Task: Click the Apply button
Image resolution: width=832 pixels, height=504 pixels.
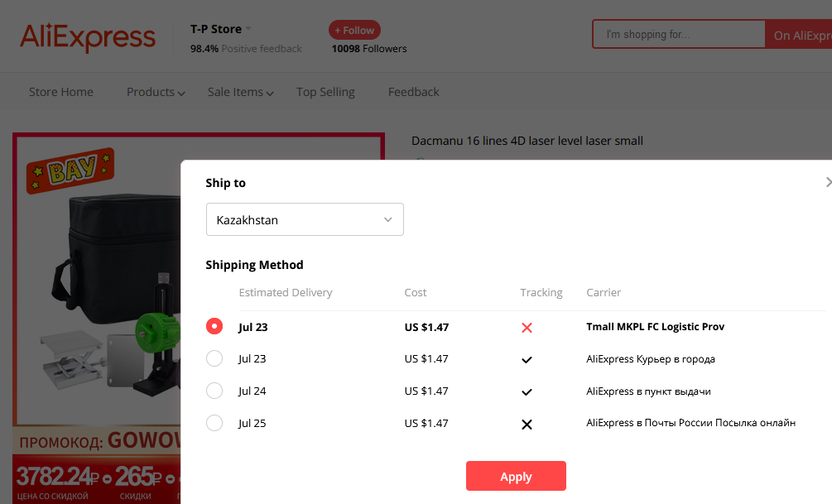Action: coord(516,476)
